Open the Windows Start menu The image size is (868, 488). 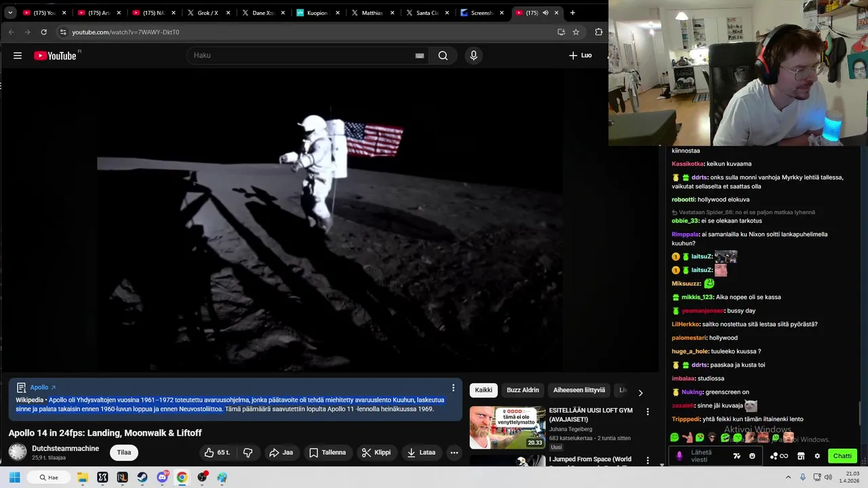(x=14, y=477)
